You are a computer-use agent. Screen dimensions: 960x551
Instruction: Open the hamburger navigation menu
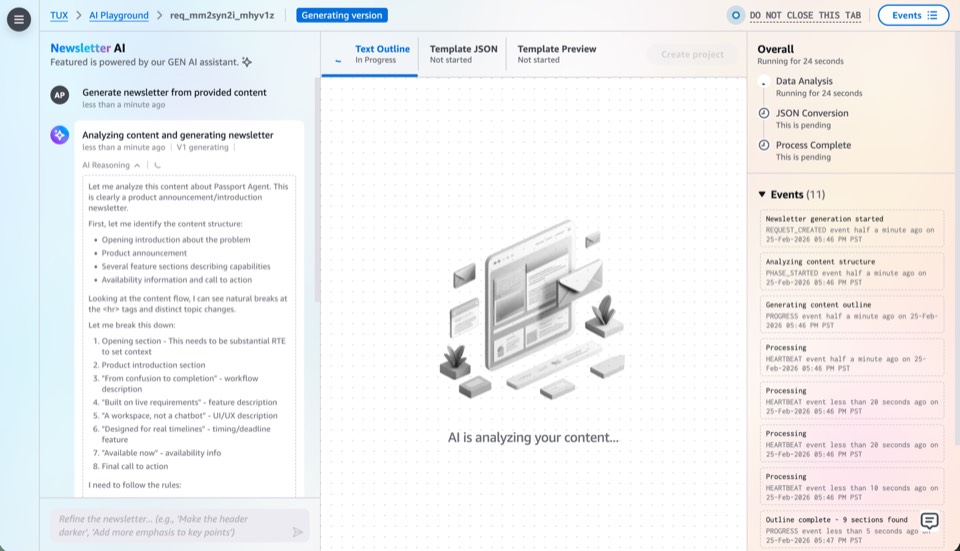click(x=19, y=20)
